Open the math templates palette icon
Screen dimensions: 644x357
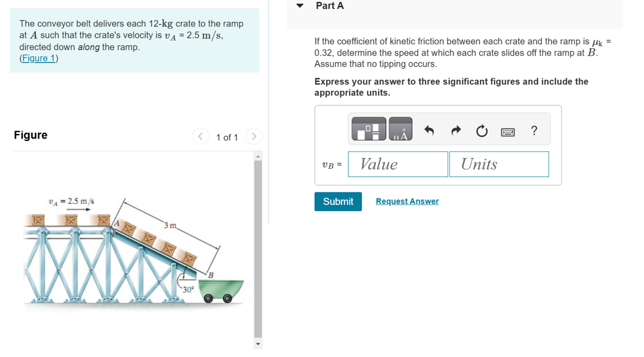368,129
